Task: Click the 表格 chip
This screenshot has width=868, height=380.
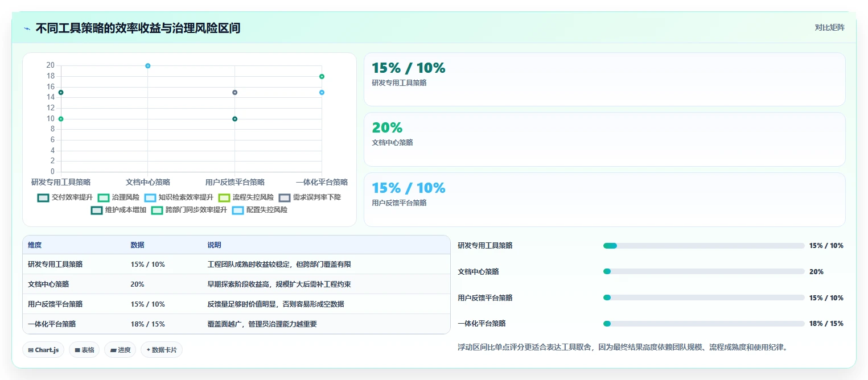Action: point(85,350)
